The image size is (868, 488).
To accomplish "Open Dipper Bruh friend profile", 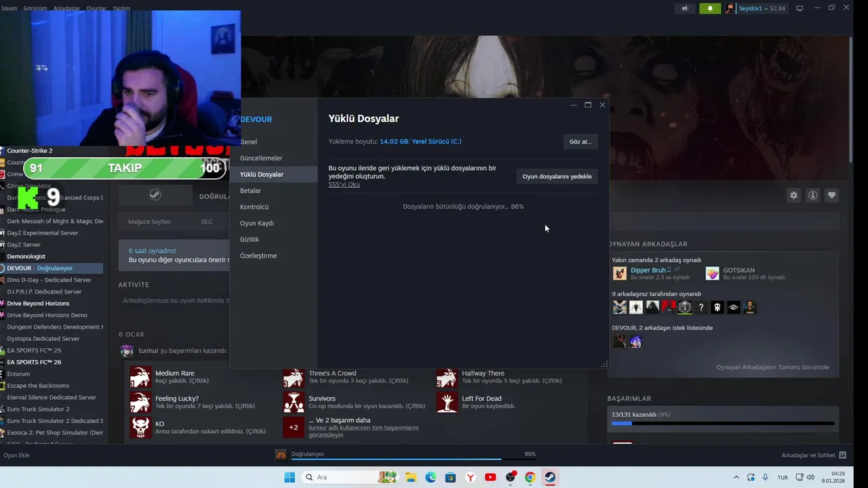I will click(x=648, y=270).
